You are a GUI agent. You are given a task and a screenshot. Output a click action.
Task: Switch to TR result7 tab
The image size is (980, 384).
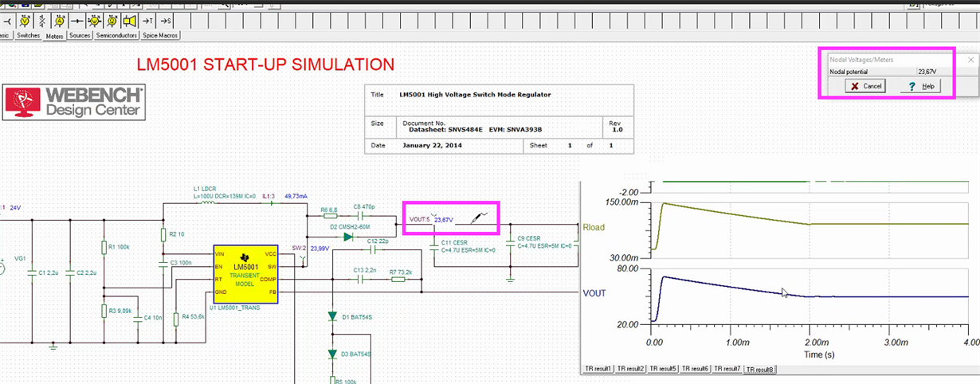coord(727,369)
